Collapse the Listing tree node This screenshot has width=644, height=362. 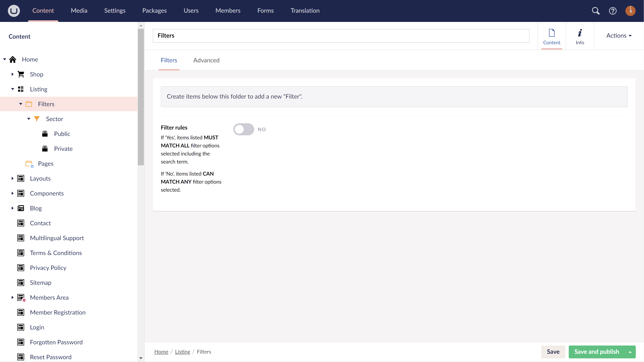click(x=12, y=89)
